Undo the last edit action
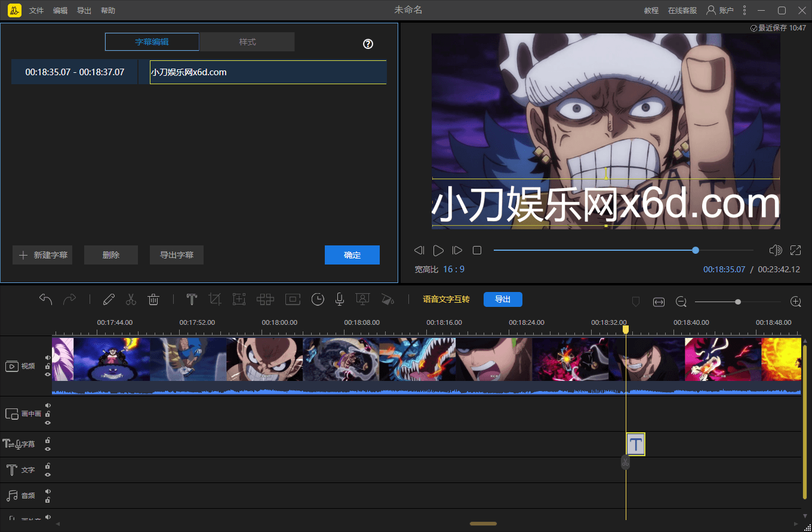812x532 pixels. [x=46, y=299]
